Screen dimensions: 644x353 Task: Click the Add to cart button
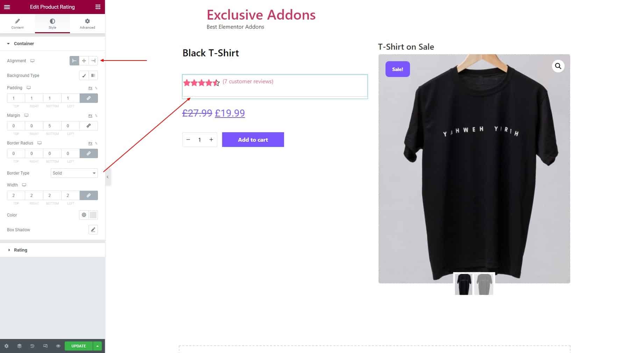click(253, 140)
